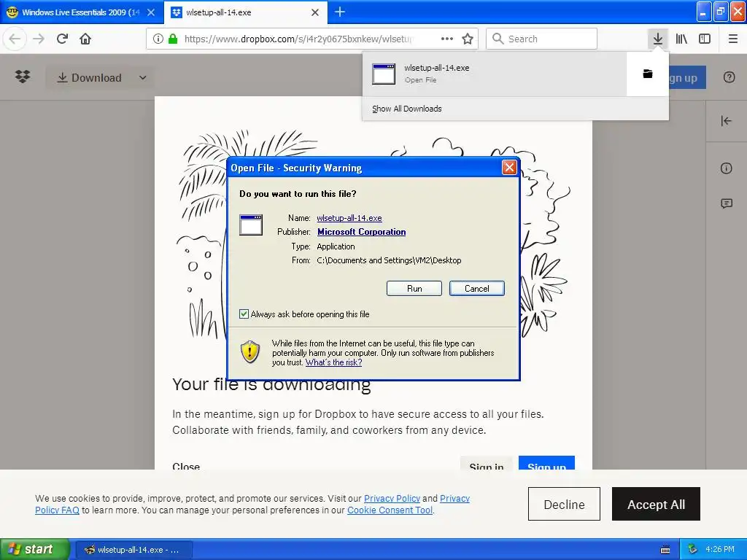
Task: Click the blue Sign up button at bottom
Action: coord(546,463)
